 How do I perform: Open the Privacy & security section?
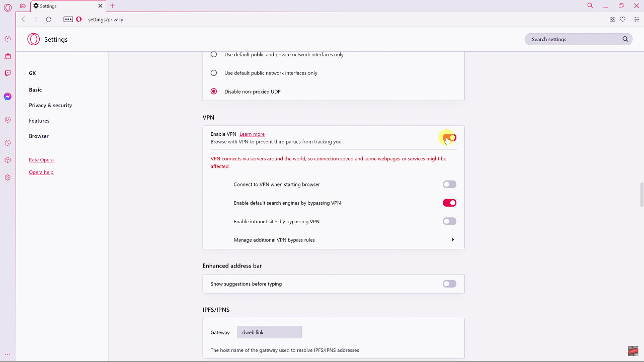(50, 105)
